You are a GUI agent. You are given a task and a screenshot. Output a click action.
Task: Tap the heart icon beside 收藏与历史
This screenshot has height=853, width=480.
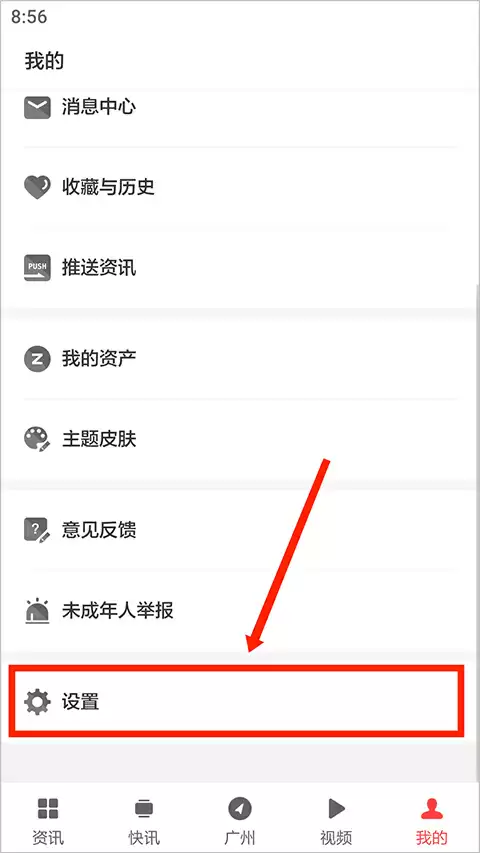[37, 187]
